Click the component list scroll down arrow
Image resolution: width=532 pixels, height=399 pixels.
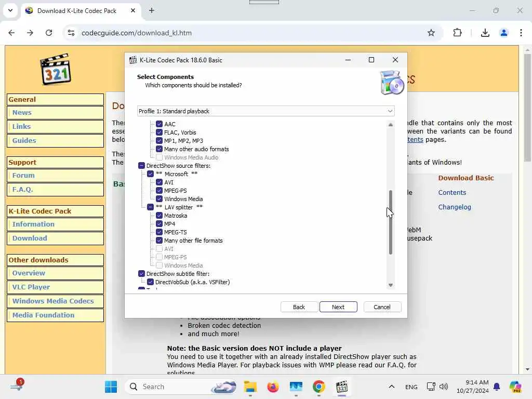391,285
